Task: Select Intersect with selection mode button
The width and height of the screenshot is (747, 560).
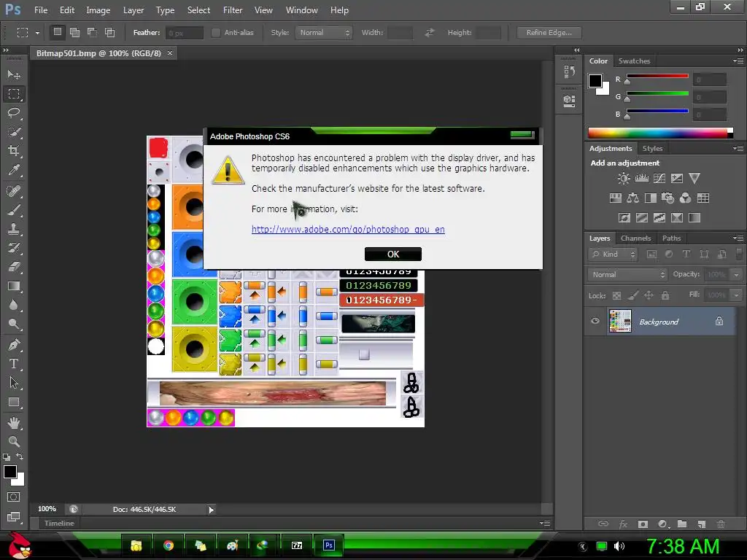Action: (109, 32)
